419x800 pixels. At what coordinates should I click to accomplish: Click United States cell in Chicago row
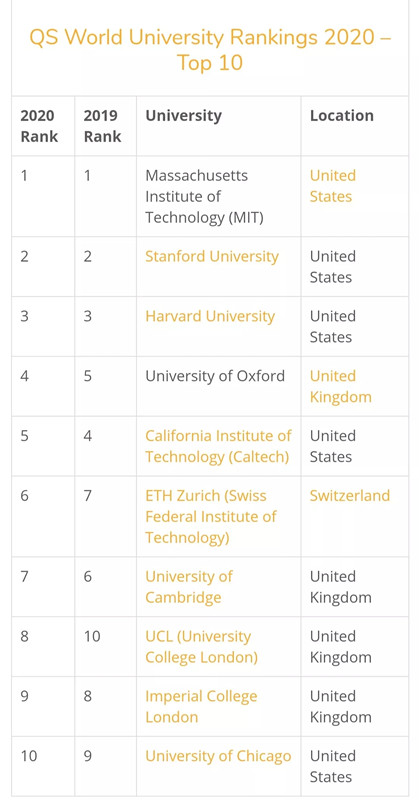tap(355, 766)
